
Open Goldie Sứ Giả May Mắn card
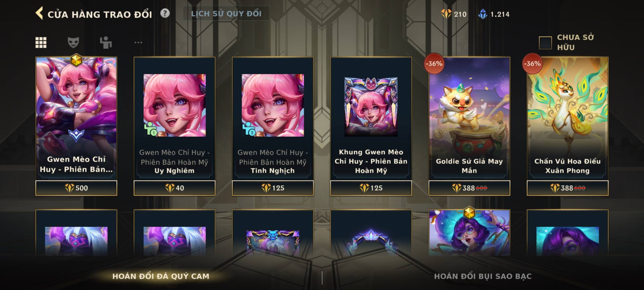coord(469,126)
